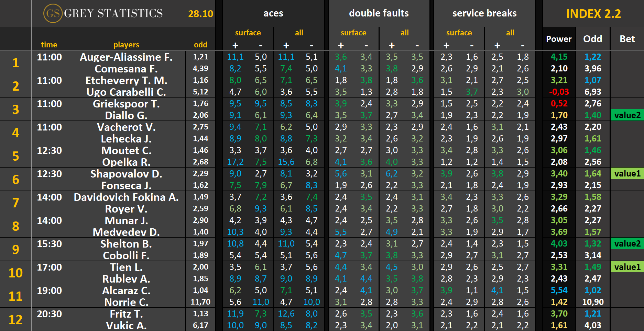
Task: Click the value1 badge for Tien L.
Action: [627, 267]
